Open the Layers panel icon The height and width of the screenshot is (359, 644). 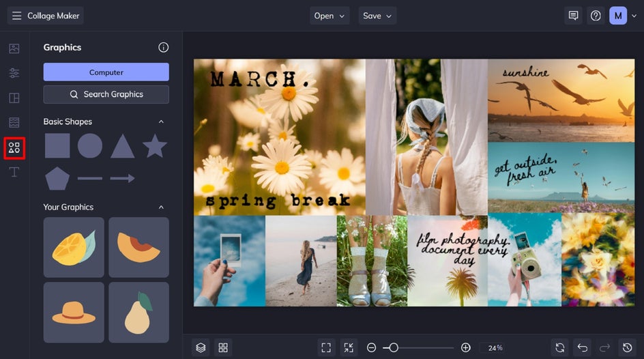click(x=201, y=348)
